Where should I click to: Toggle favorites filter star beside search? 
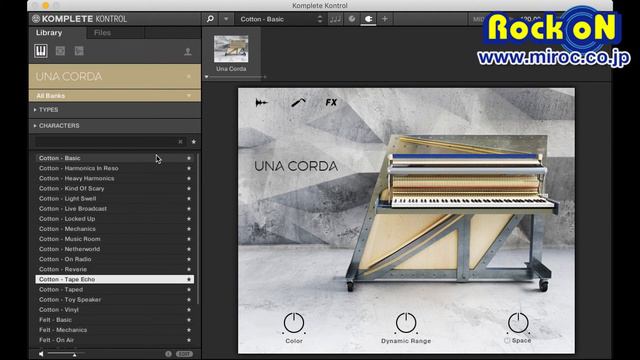(194, 142)
